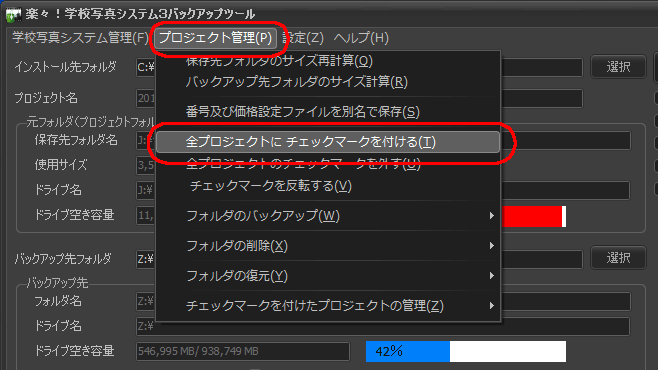Expand チェックマークを付けたプロジェクトの管理(Z) submenu

tap(328, 306)
